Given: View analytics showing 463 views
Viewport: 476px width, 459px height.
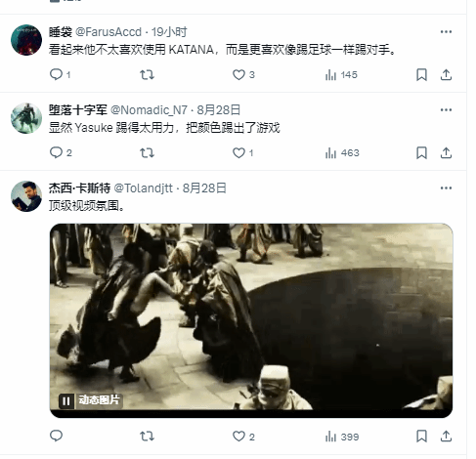Looking at the screenshot, I should tap(342, 153).
